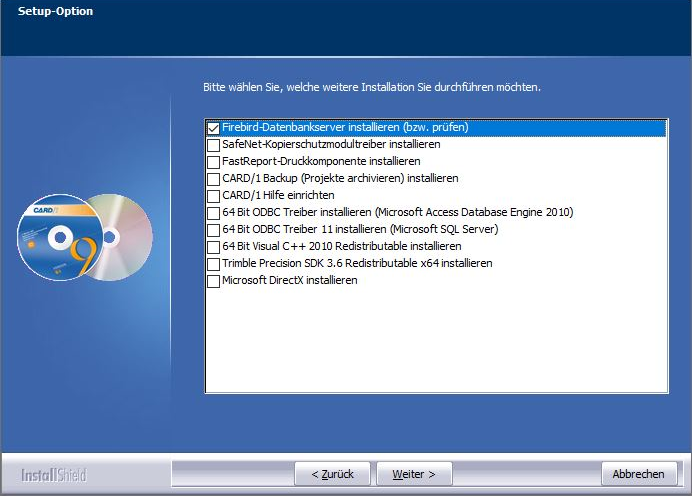Select 'Trimble Precision SDK 3.6 Redistributable x64' text
Image resolution: width=692 pixels, height=496 pixels.
click(x=357, y=263)
